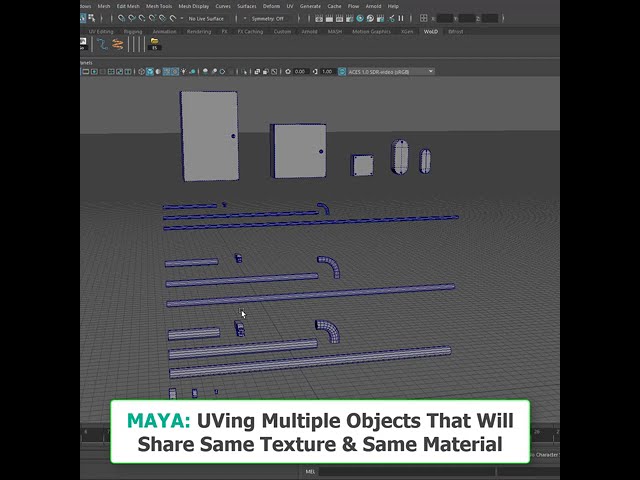
Task: Open the Render Setup icon
Action: pyautogui.click(x=380, y=18)
